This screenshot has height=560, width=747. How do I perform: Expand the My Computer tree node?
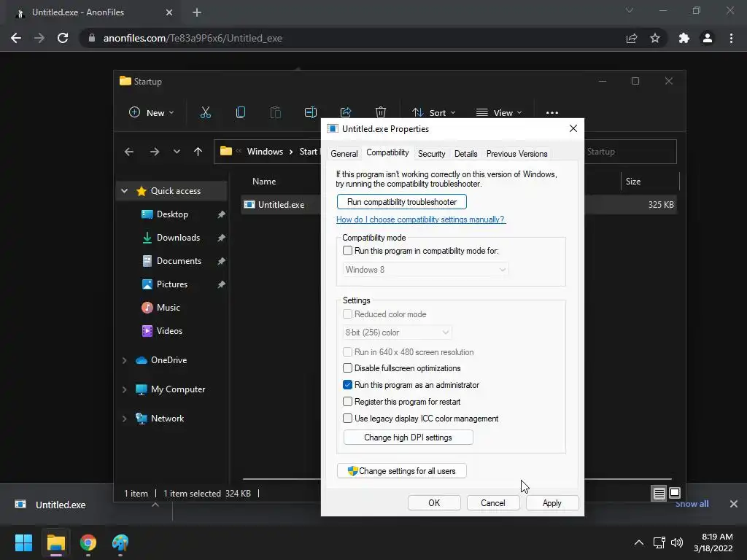point(124,389)
